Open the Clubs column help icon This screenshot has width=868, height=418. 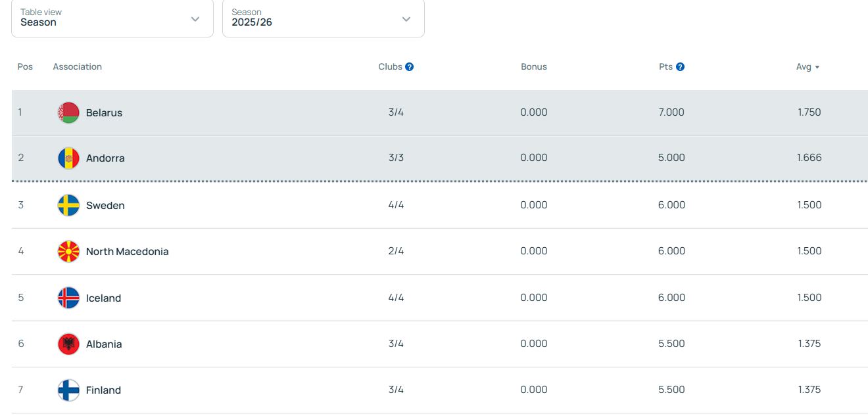(410, 67)
